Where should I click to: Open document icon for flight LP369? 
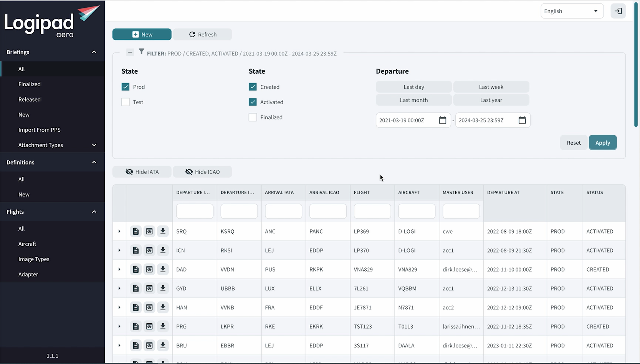click(x=136, y=231)
